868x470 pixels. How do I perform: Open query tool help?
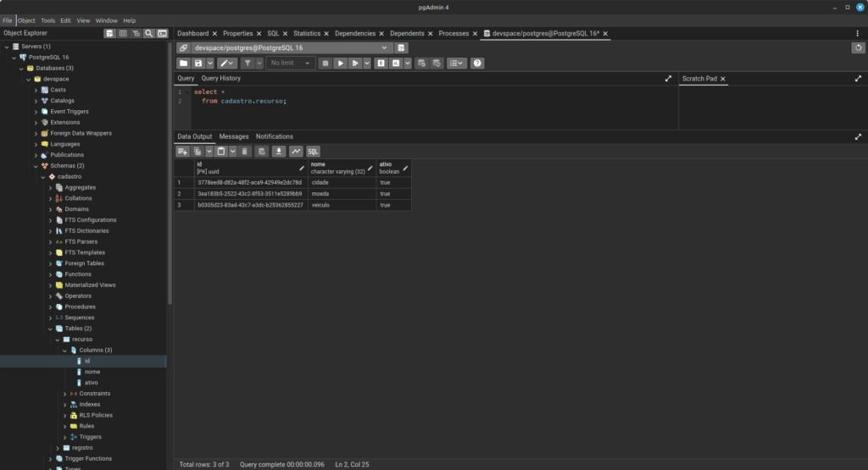click(477, 63)
